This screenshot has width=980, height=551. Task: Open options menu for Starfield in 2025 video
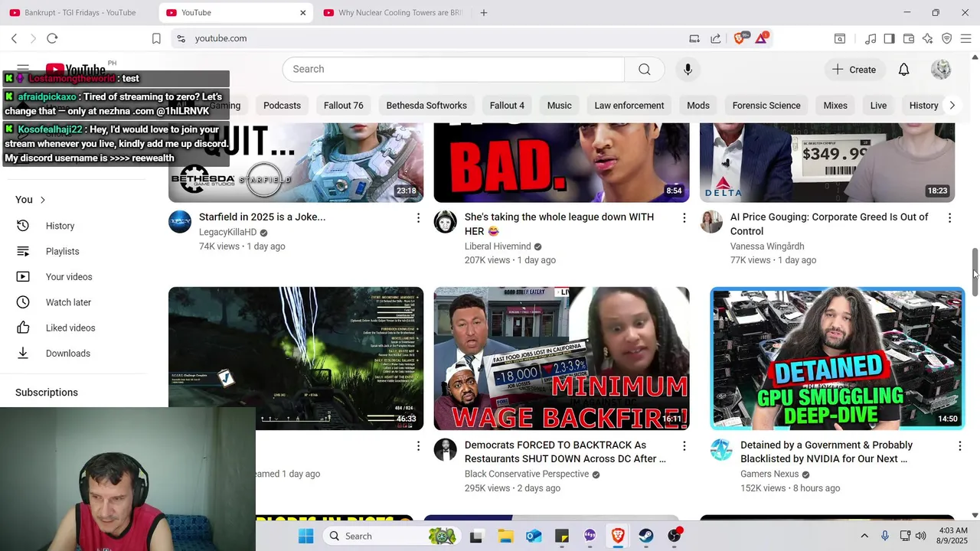click(418, 218)
